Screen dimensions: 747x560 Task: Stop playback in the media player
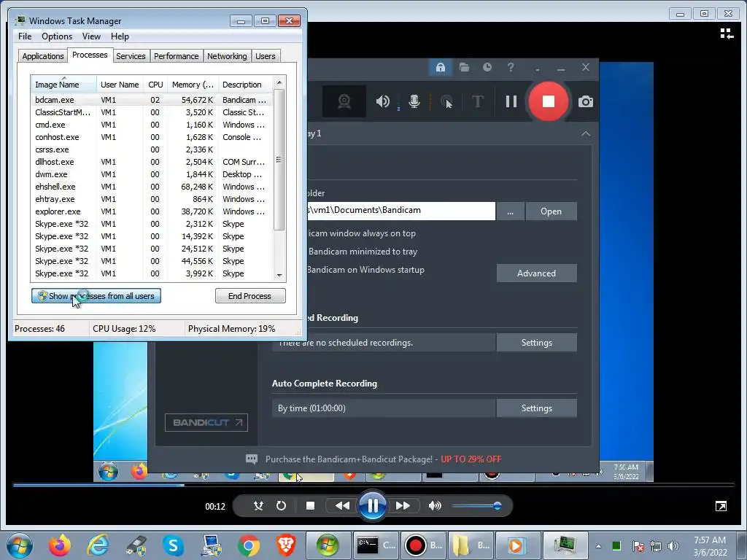tap(310, 506)
